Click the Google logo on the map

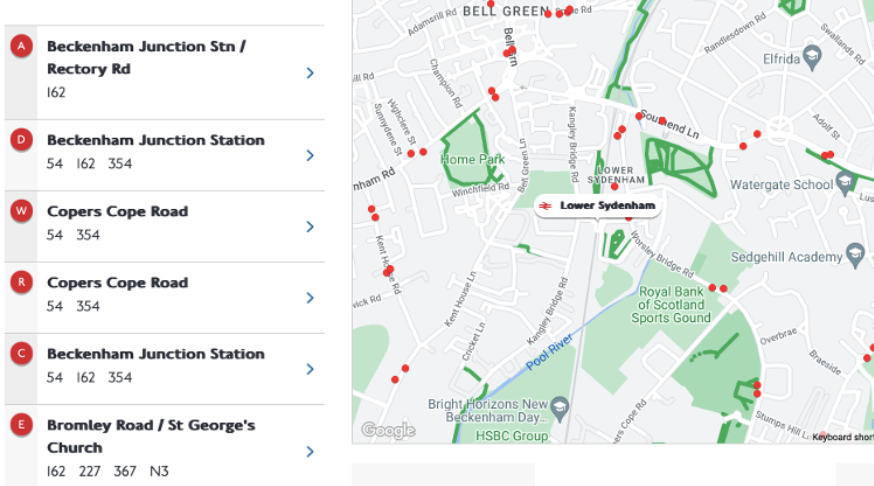(x=387, y=431)
